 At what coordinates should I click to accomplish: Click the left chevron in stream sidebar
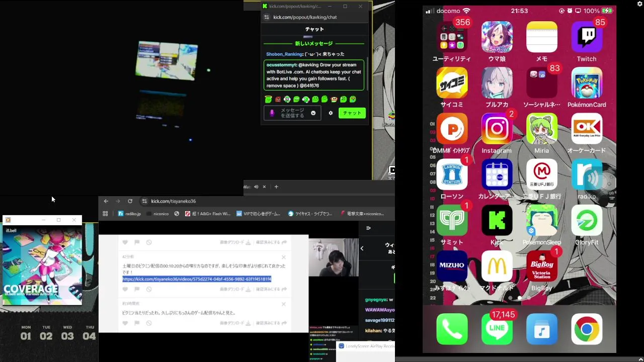pyautogui.click(x=362, y=248)
